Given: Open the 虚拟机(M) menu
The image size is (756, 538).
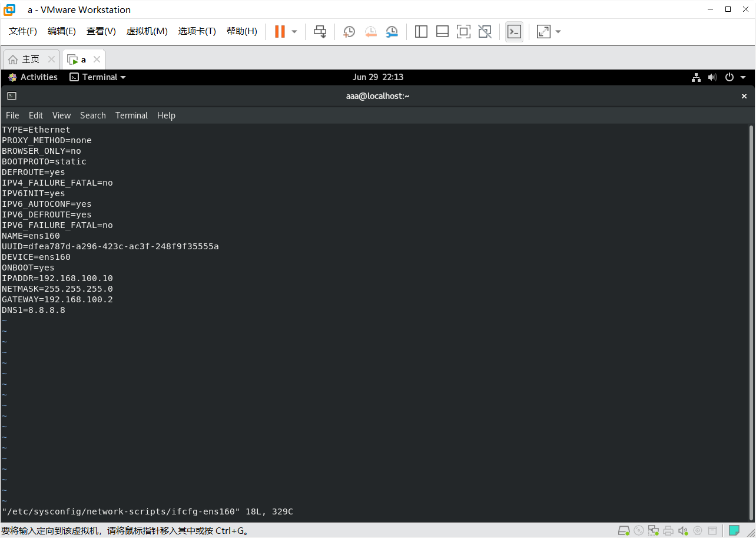Looking at the screenshot, I should click(x=147, y=31).
